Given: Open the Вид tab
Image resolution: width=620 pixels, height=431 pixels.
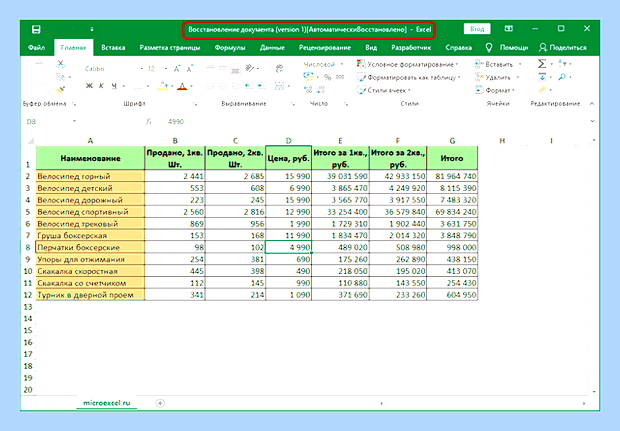Looking at the screenshot, I should click(371, 47).
